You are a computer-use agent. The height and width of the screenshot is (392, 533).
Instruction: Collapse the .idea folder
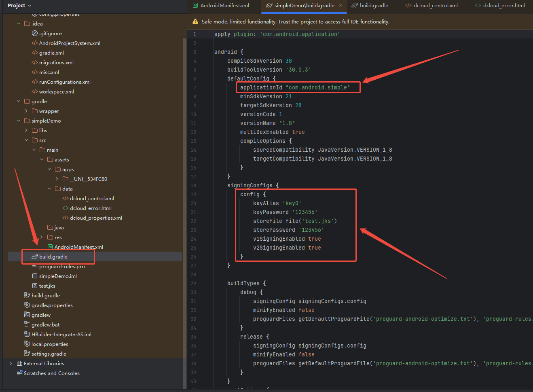tap(19, 24)
